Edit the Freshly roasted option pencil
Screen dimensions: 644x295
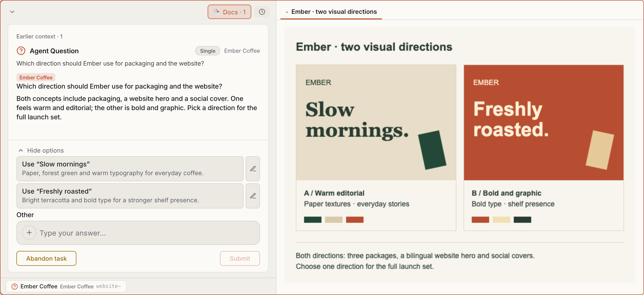coord(253,196)
